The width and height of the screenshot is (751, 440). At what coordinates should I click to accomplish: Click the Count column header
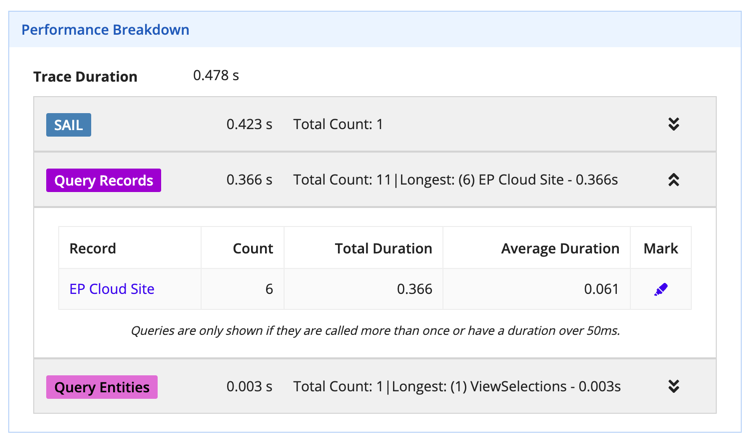point(253,248)
